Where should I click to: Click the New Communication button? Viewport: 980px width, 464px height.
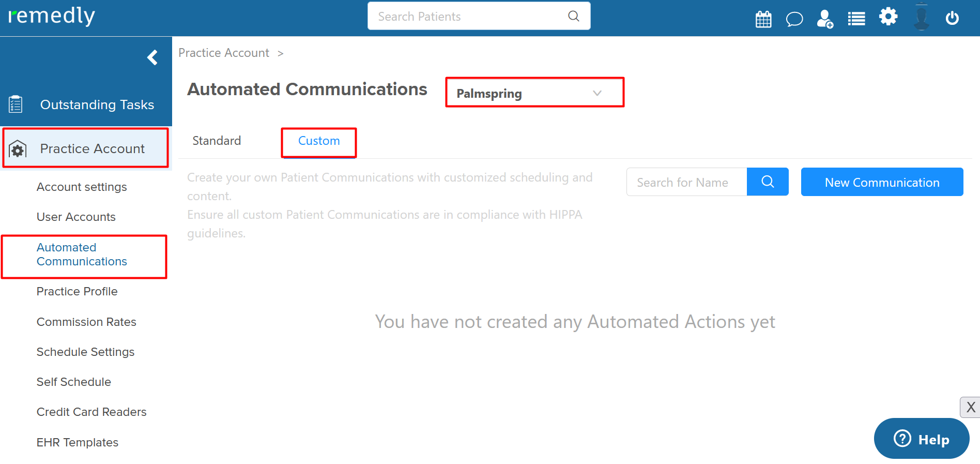coord(882,182)
